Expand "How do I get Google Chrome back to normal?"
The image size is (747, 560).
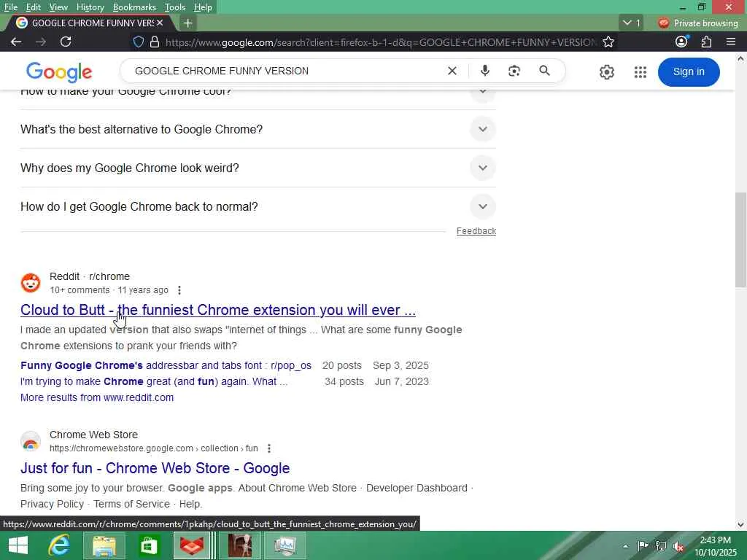click(483, 206)
